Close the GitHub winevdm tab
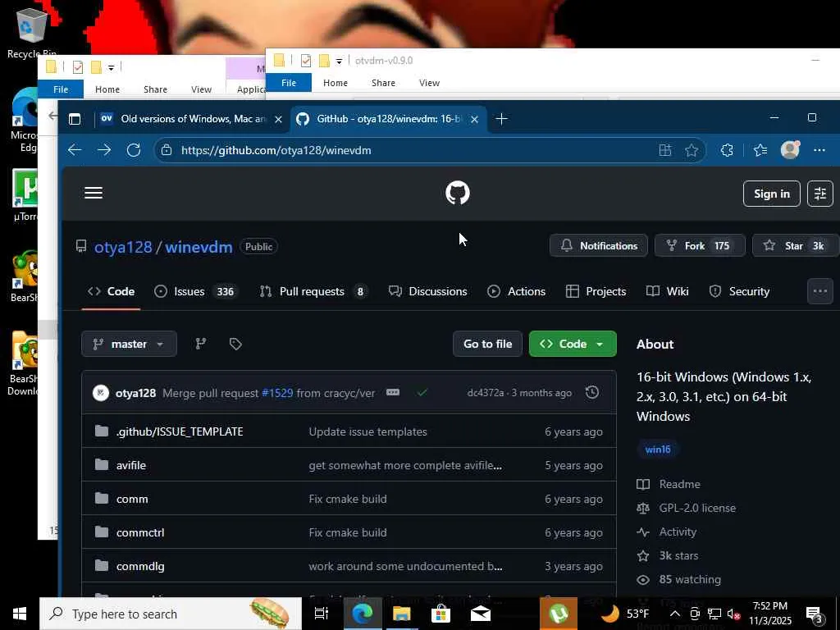This screenshot has height=630, width=840. pos(474,120)
